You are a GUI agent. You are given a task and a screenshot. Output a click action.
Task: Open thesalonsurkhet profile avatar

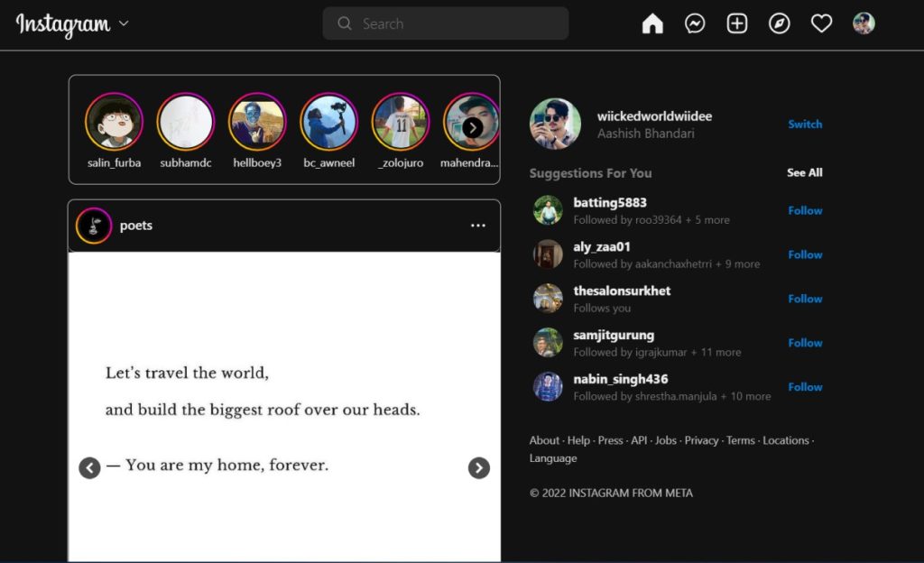[x=548, y=299]
